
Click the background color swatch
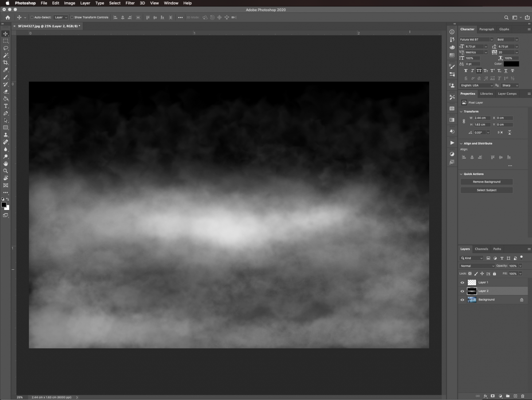coord(7,207)
